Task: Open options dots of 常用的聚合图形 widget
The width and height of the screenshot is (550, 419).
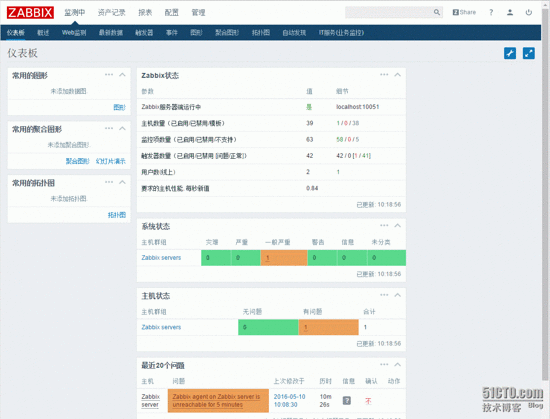Action: 109,128
